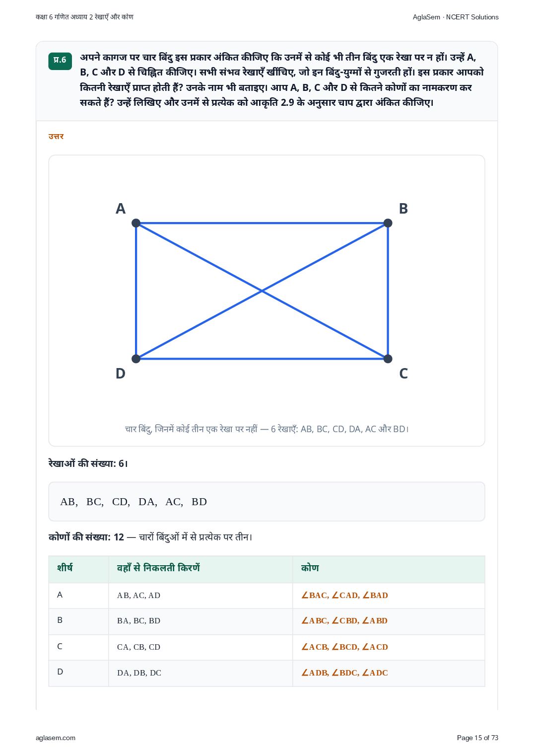
Task: Click the line names box AB, BC, CD
Action: point(267,502)
